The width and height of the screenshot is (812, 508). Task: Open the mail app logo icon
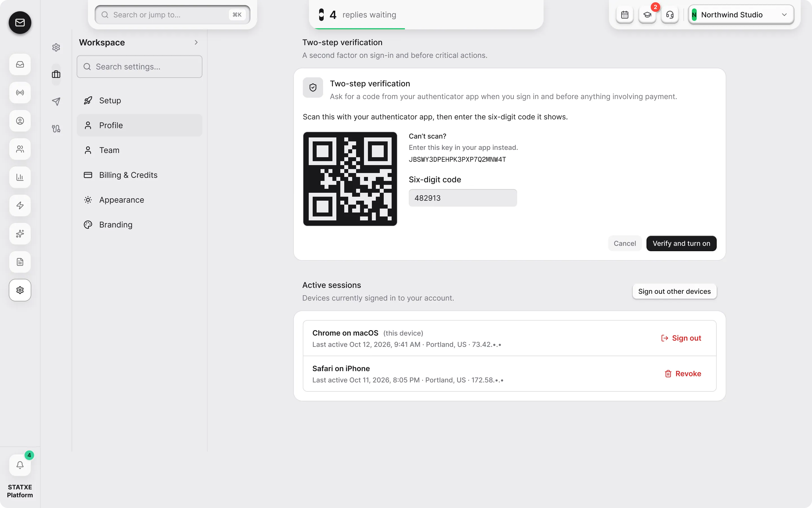[20, 23]
